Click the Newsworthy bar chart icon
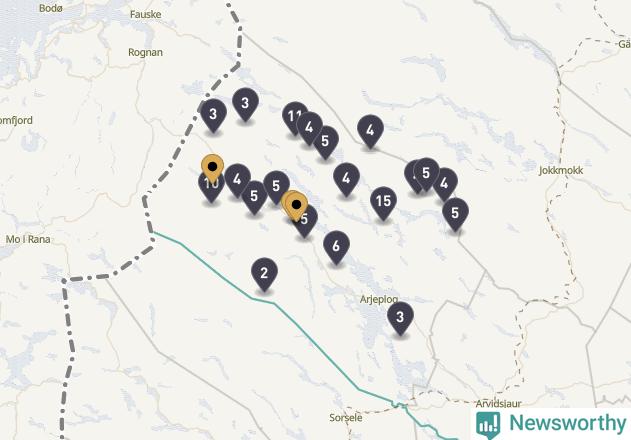The width and height of the screenshot is (631, 440). [488, 425]
